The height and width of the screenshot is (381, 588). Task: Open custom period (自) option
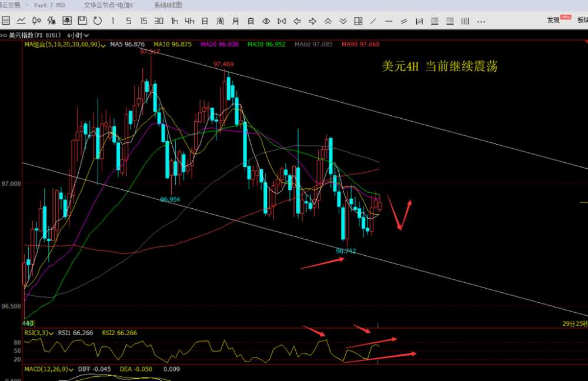coord(251,21)
